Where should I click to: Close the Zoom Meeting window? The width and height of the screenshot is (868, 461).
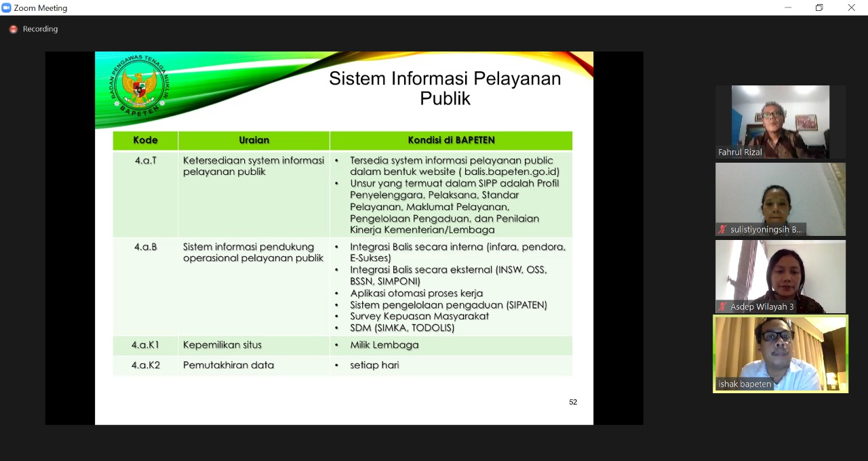point(851,7)
